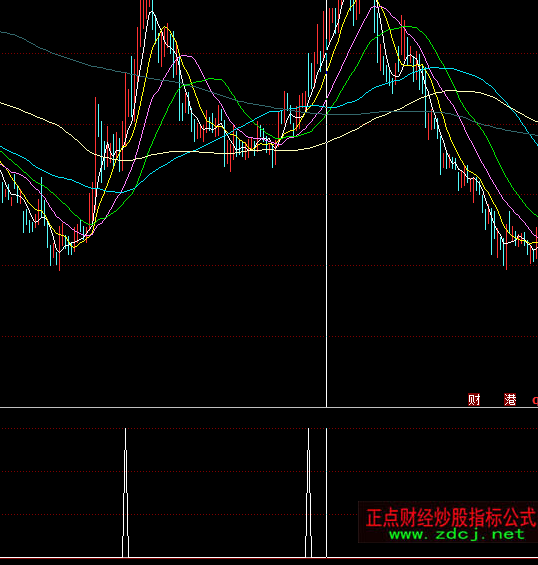Click the second white signal spike in the indicator panel
538x565 pixels.
pos(308,493)
